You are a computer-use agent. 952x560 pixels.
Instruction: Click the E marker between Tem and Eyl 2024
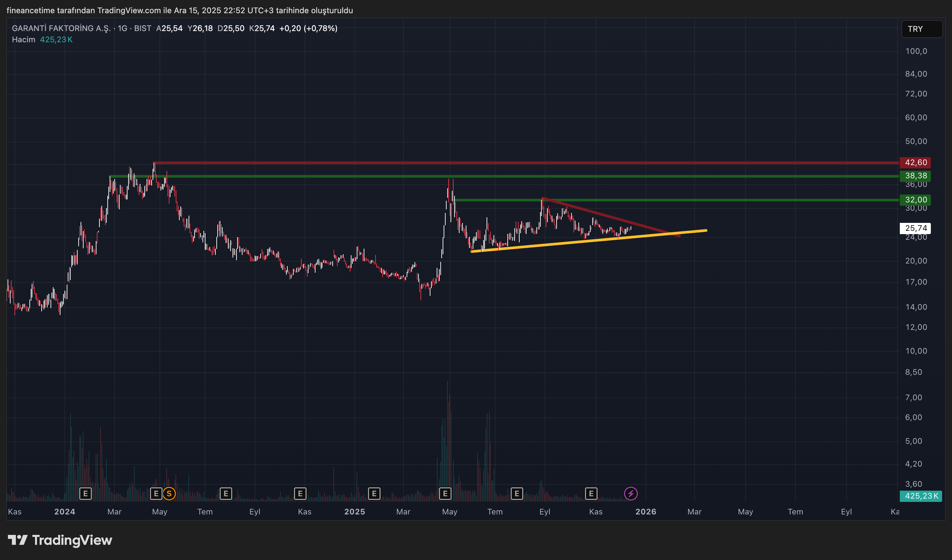pyautogui.click(x=226, y=493)
